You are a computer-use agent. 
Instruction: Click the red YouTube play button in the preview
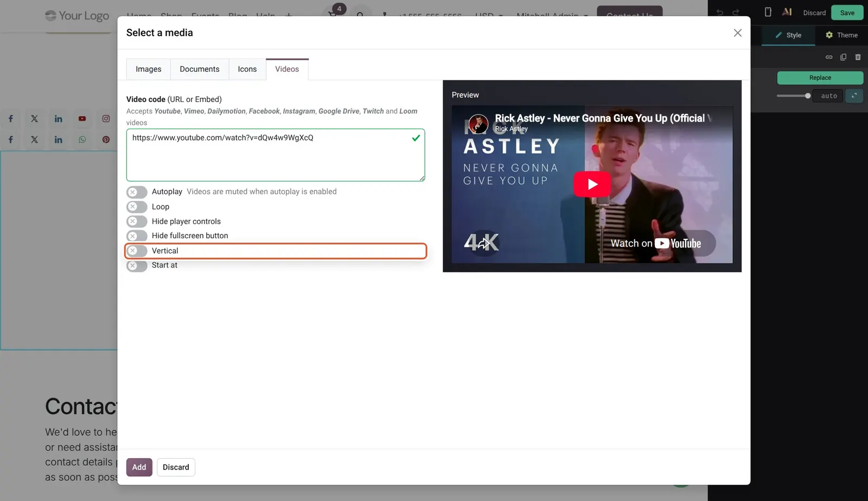pos(592,184)
